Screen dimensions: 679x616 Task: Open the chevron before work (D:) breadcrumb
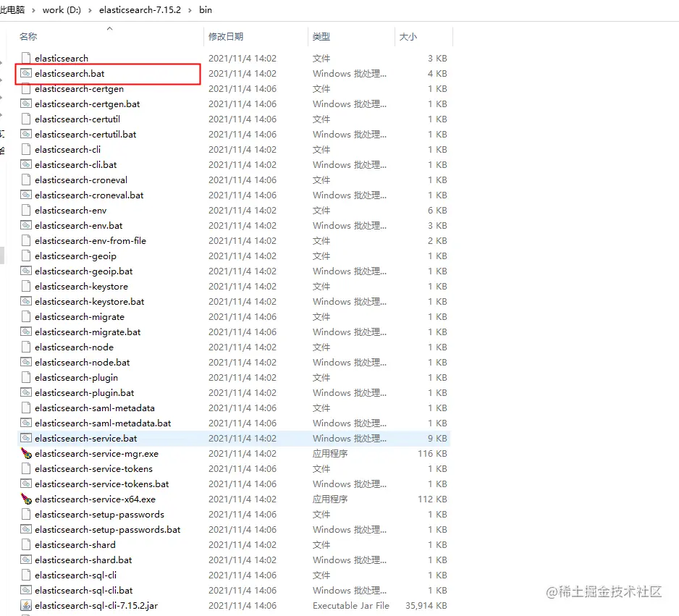(33, 10)
